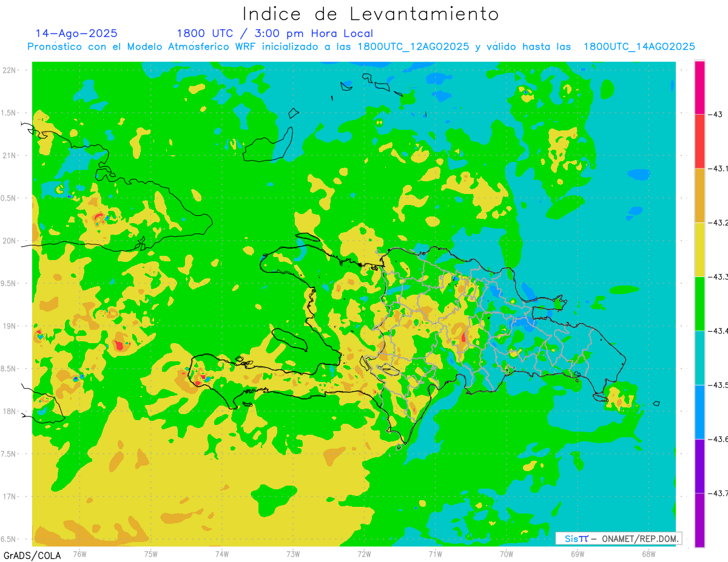Select the red color bar segment
The height and width of the screenshot is (562, 728).
[699, 141]
